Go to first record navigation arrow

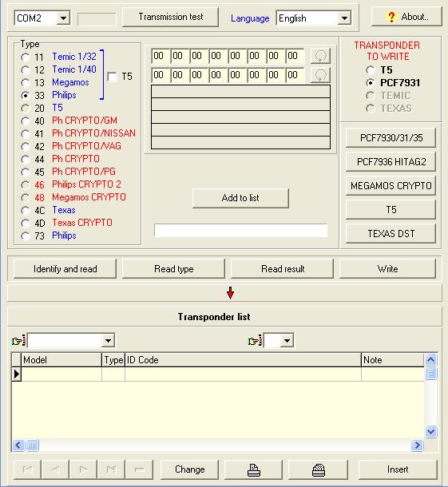27,469
